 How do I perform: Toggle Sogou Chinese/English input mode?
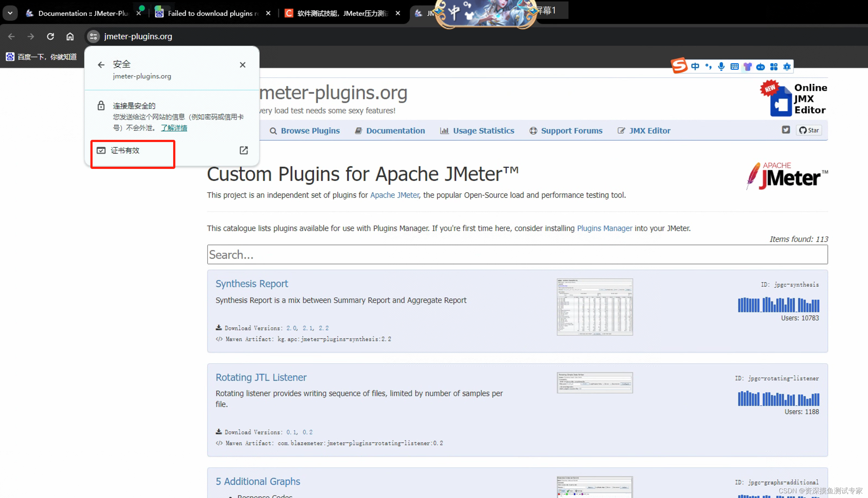(695, 66)
